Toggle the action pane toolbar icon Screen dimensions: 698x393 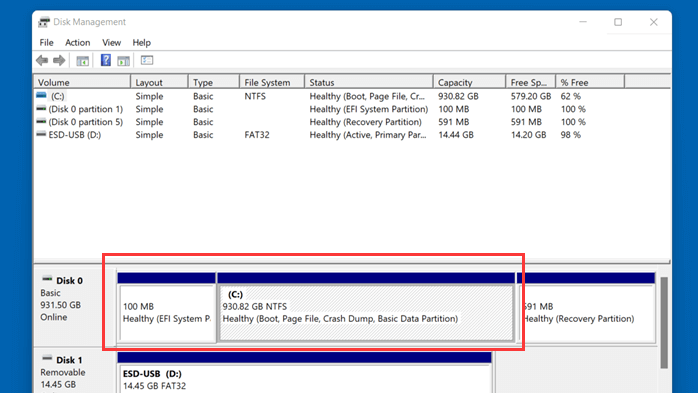tap(123, 61)
